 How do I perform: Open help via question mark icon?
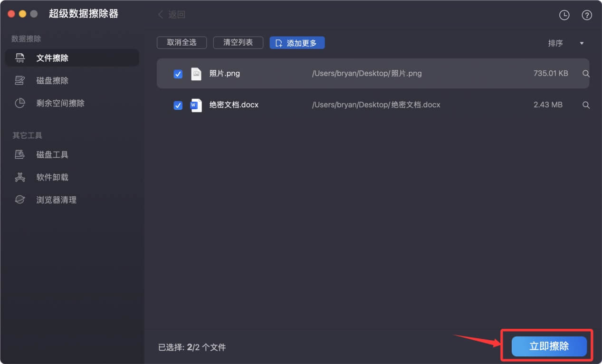click(x=586, y=15)
